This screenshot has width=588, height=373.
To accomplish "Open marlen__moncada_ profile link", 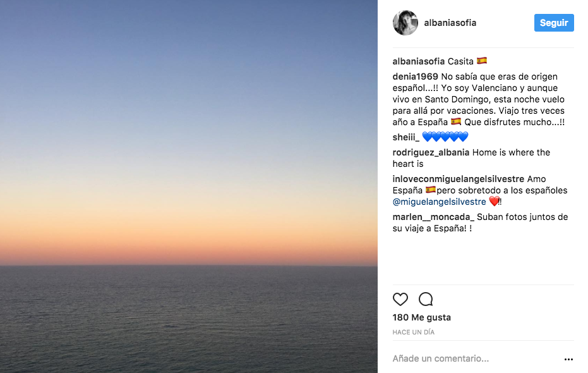I will pos(433,217).
